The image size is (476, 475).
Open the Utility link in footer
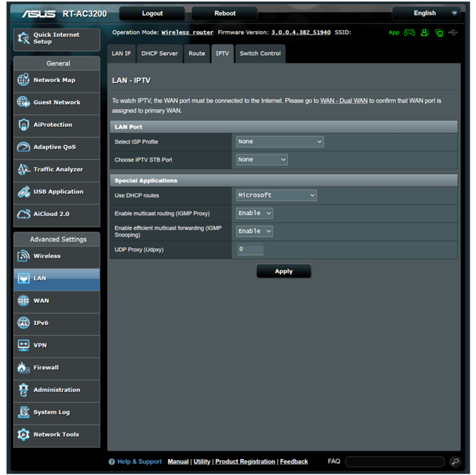click(202, 462)
